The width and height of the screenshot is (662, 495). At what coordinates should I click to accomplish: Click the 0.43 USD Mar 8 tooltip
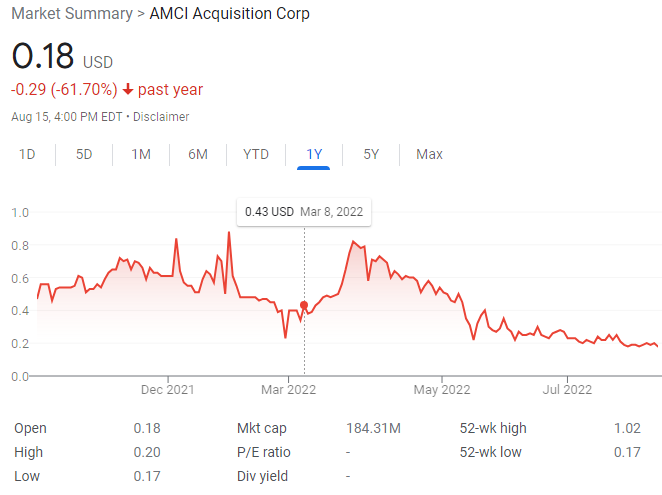coord(304,212)
